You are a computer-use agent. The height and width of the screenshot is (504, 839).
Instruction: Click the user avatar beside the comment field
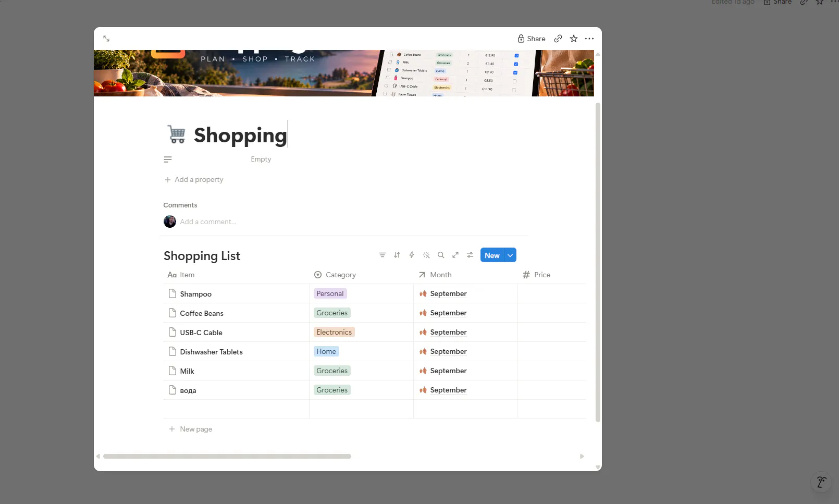(170, 222)
